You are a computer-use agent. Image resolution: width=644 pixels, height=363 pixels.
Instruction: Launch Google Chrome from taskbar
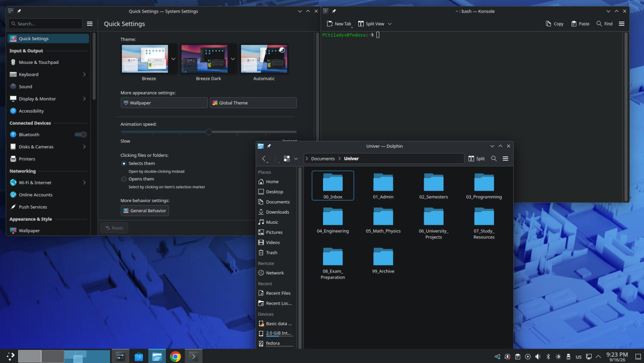(175, 356)
